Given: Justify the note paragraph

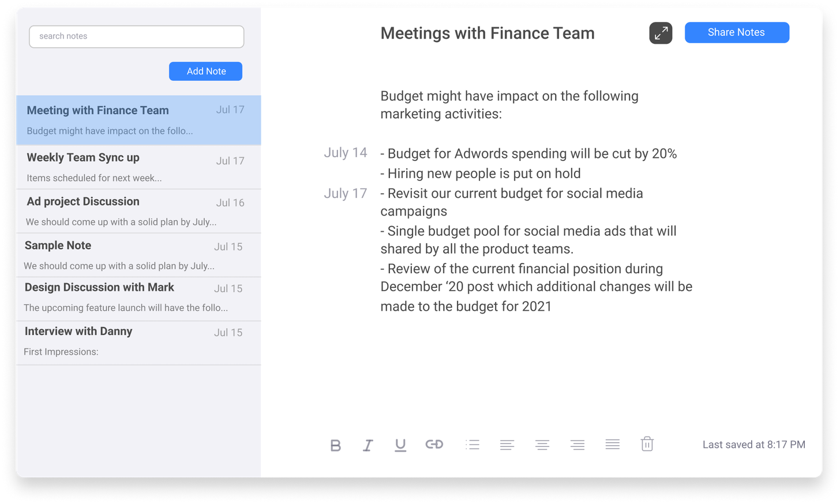Looking at the screenshot, I should (612, 445).
